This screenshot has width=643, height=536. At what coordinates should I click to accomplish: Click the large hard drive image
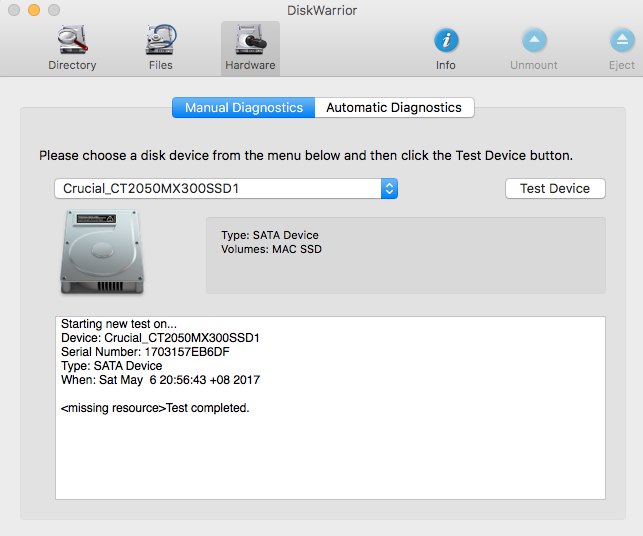102,251
